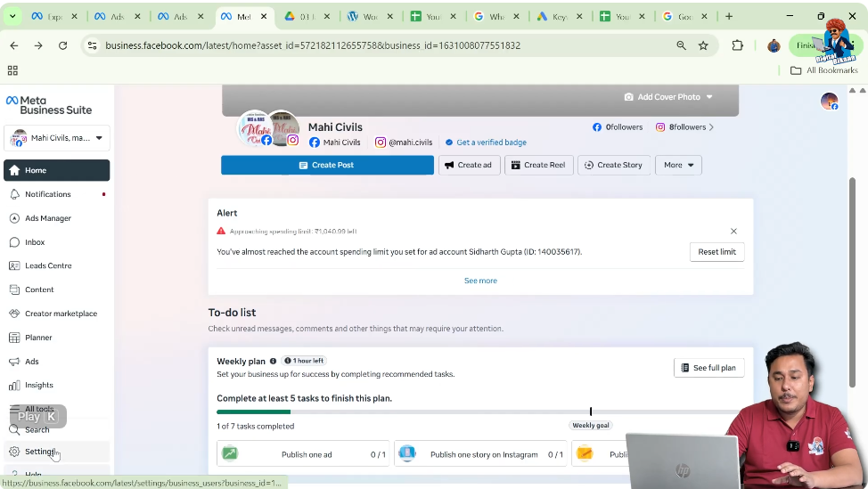The height and width of the screenshot is (489, 868).
Task: Open the Ads sidebar item
Action: tap(56, 362)
